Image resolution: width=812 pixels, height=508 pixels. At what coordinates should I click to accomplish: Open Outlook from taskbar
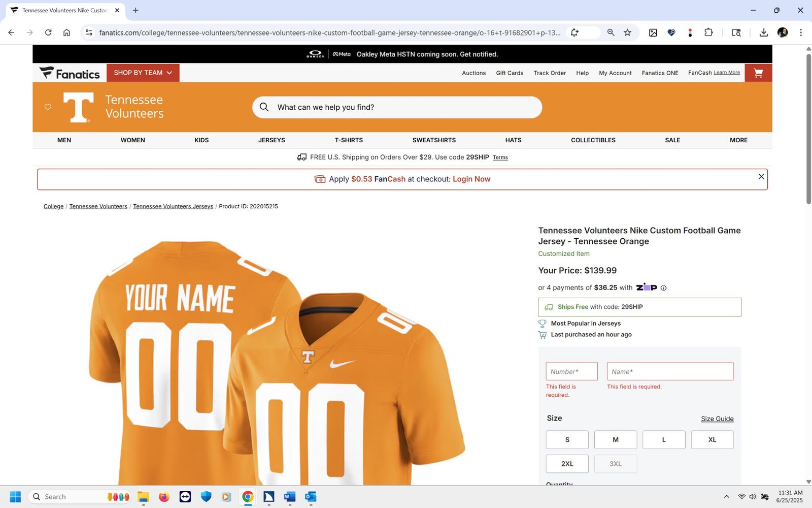click(311, 497)
